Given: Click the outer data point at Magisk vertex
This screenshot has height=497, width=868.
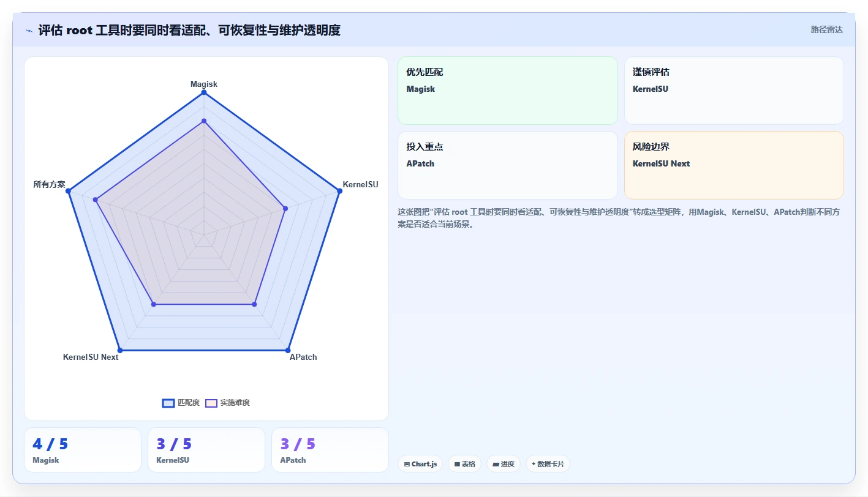Looking at the screenshot, I should click(204, 92).
